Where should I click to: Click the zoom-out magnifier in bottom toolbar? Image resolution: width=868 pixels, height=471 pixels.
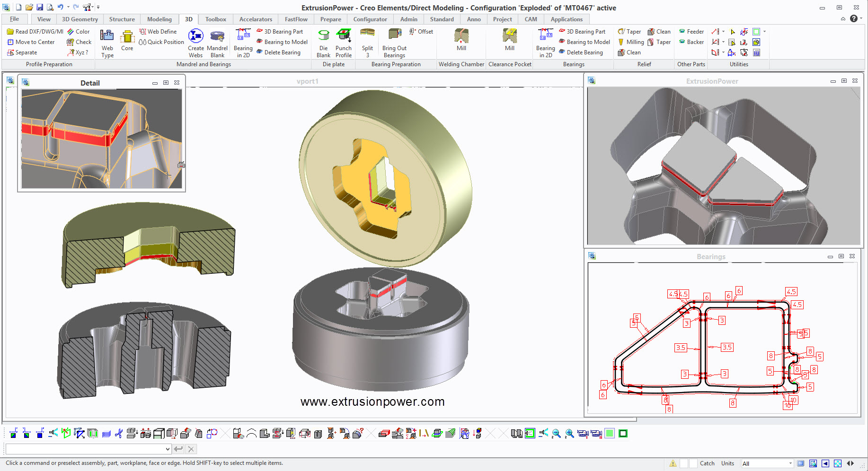pos(557,433)
